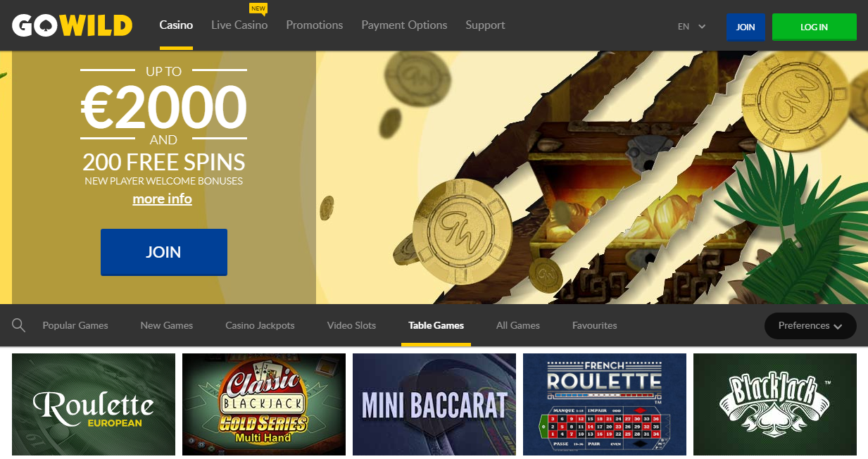
Task: Switch to the Casino Jackpots tab
Action: click(x=260, y=325)
